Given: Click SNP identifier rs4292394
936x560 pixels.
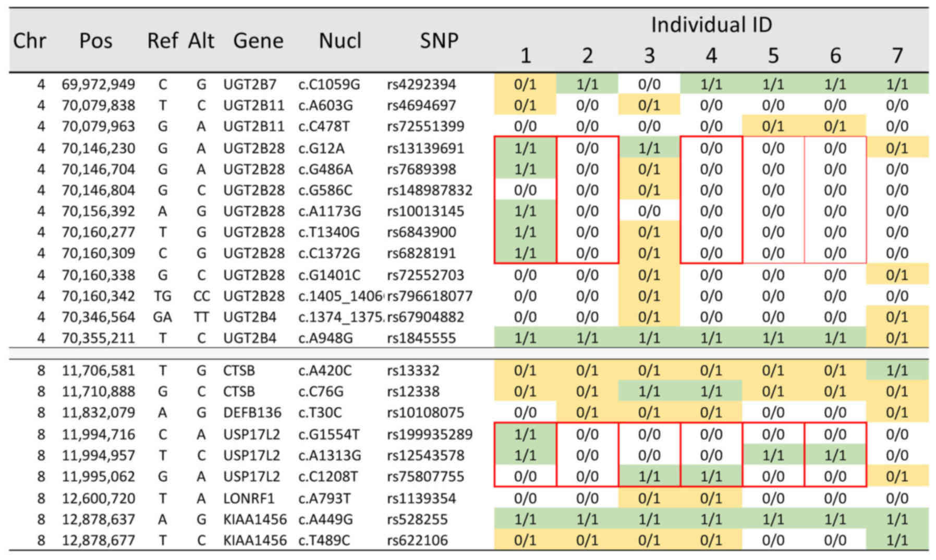Looking at the screenshot, I should point(421,84).
